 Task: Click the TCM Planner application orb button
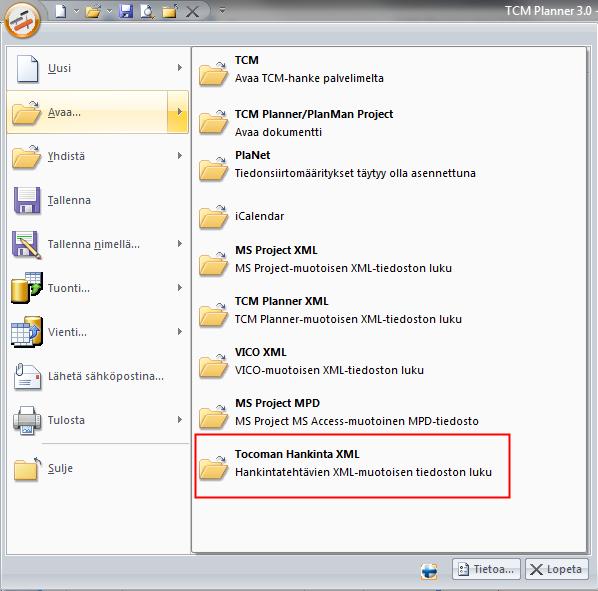point(22,20)
